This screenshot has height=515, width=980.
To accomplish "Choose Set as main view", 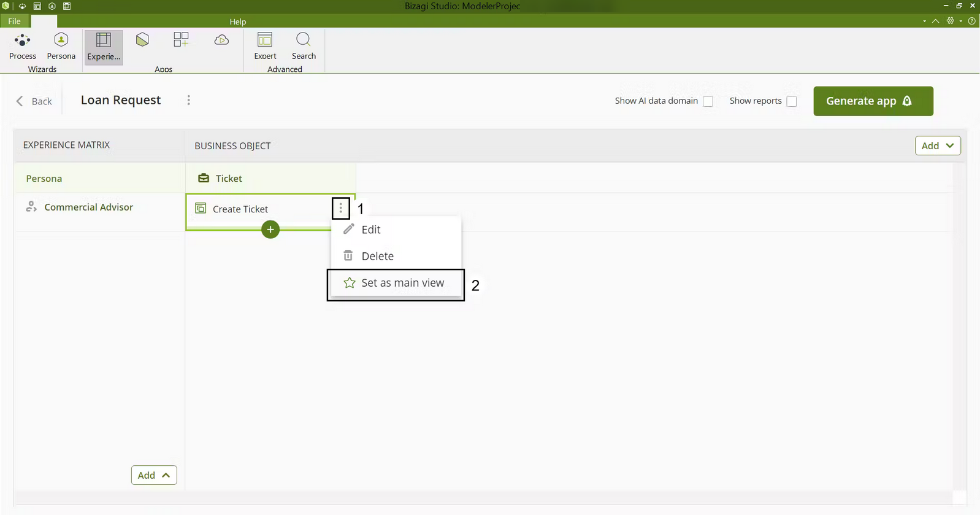I will pos(396,283).
